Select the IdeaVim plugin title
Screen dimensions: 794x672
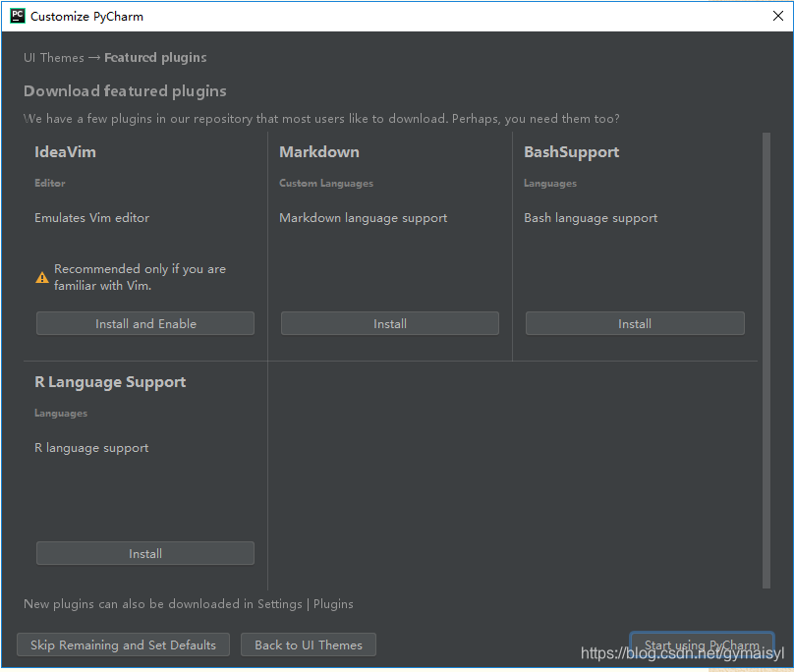click(65, 152)
